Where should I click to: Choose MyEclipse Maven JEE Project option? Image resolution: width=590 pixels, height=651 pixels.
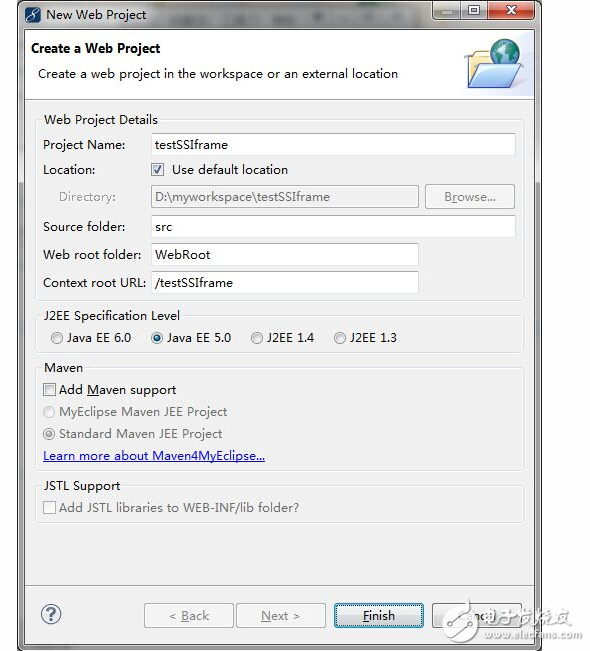pyautogui.click(x=49, y=412)
